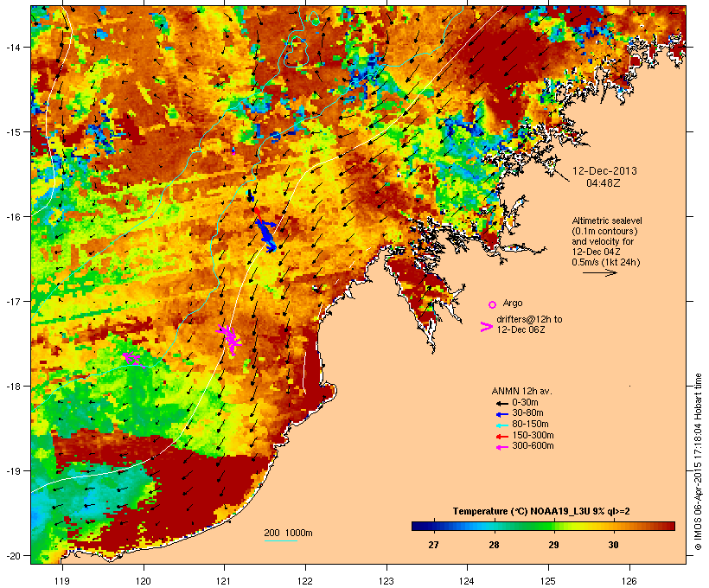Click the colorbar value 29
The image size is (709, 588).
[553, 545]
